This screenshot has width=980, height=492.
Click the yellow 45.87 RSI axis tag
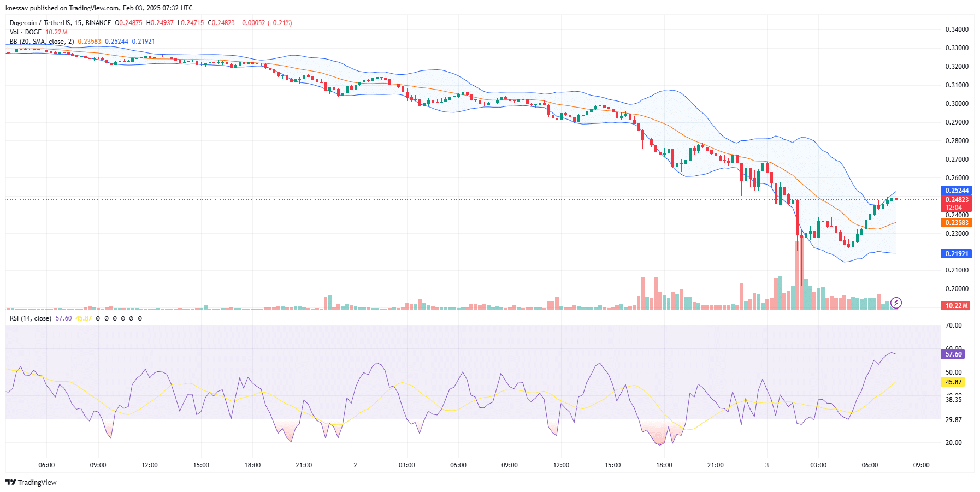pos(953,382)
